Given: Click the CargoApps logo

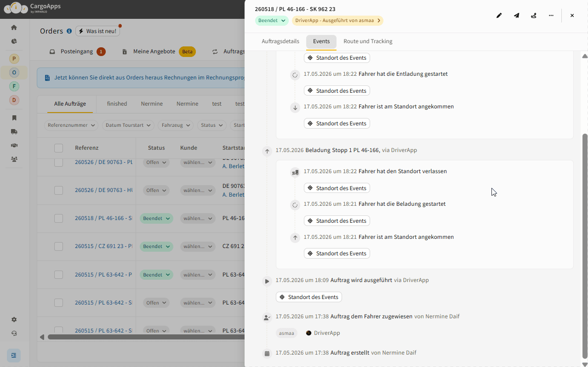Looking at the screenshot, I should [32, 8].
